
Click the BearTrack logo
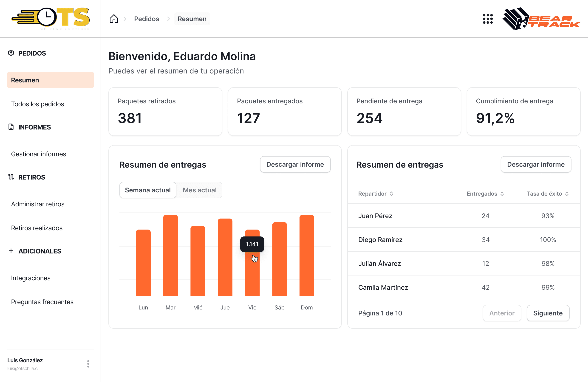541,19
